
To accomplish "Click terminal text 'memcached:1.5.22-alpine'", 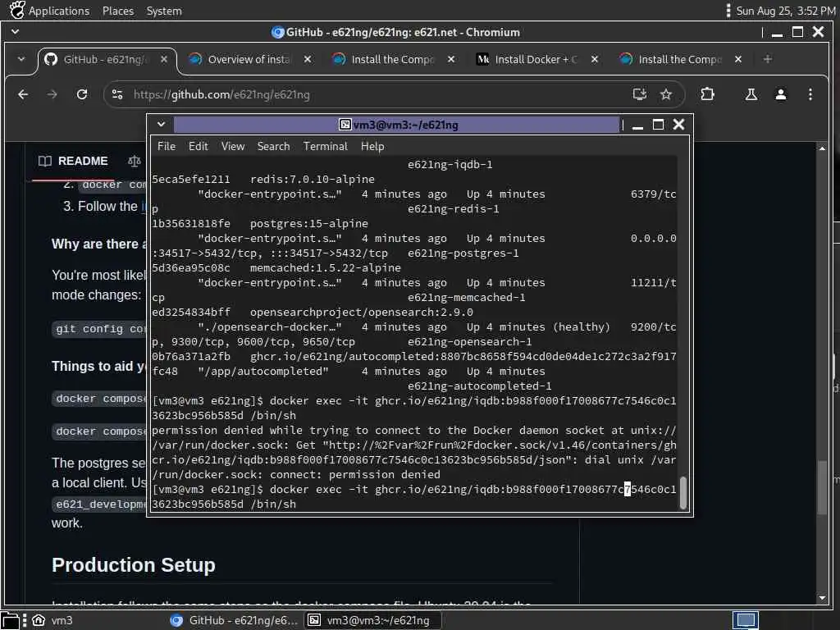I will click(325, 268).
